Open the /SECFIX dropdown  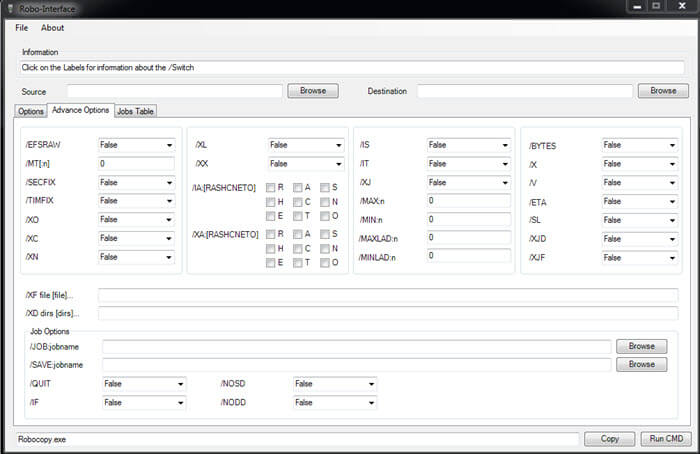(x=136, y=182)
